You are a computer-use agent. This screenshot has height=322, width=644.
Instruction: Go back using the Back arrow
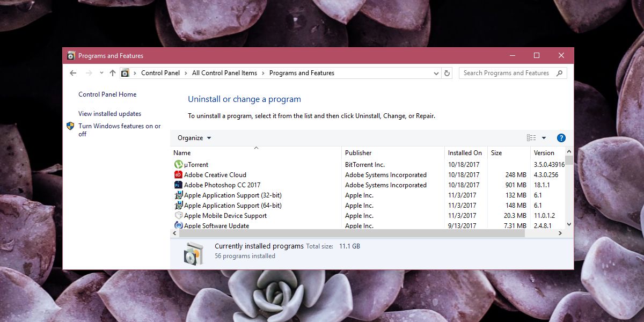coord(74,73)
